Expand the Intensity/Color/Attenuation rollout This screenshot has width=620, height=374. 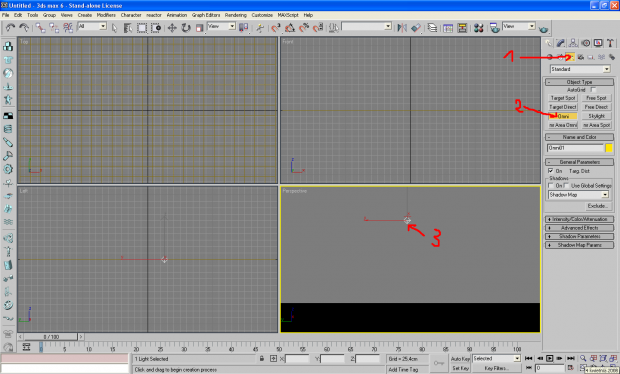(580, 219)
